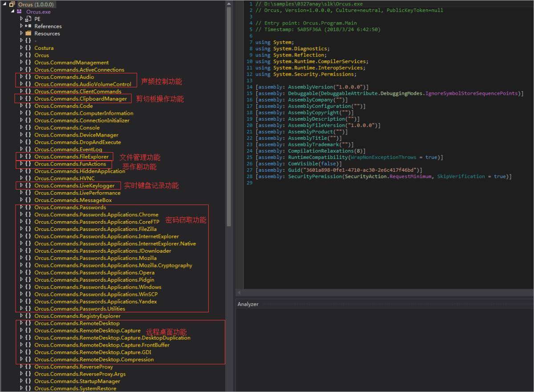Expand the Orcus.Commands.ReverseProxy namespace

21,367
